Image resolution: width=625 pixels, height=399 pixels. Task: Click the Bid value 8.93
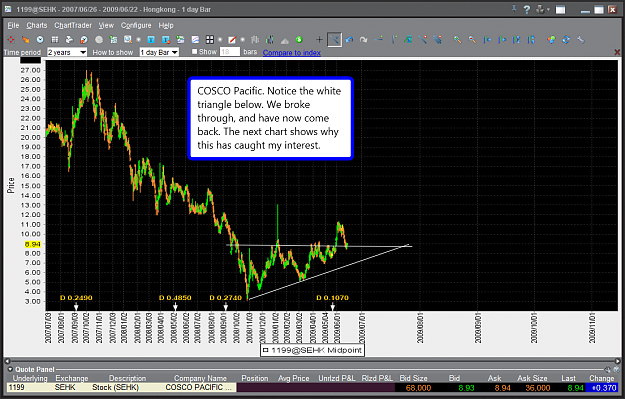click(x=466, y=387)
